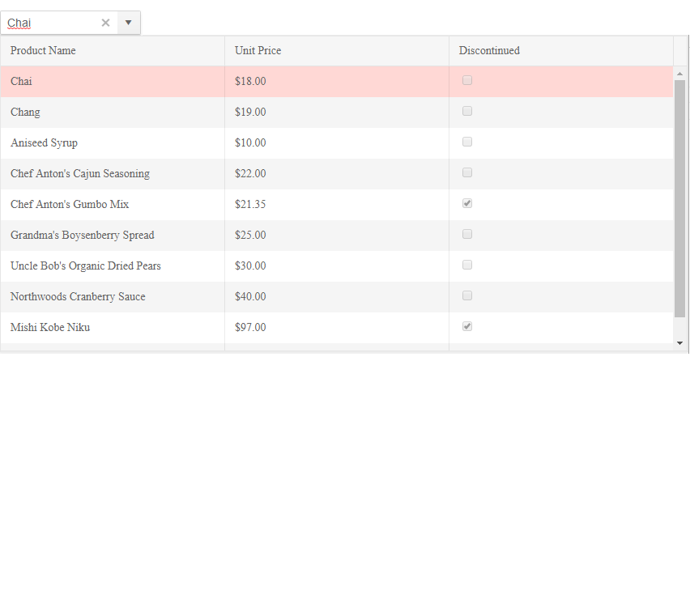Click the $10.00 unit price cell

pos(337,143)
